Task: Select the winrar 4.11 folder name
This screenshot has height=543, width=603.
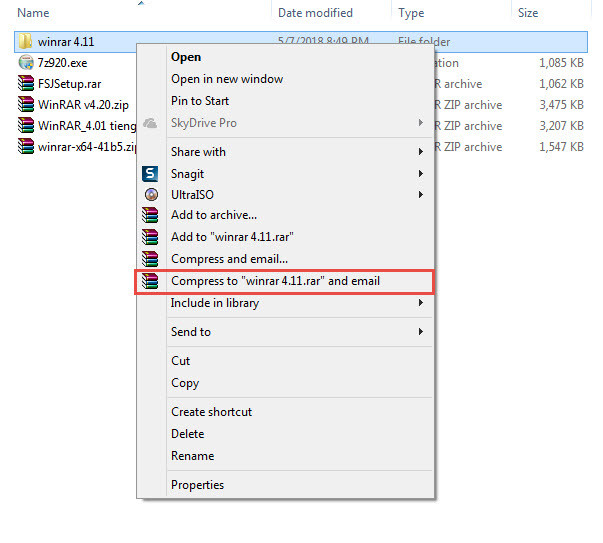Action: click(66, 42)
